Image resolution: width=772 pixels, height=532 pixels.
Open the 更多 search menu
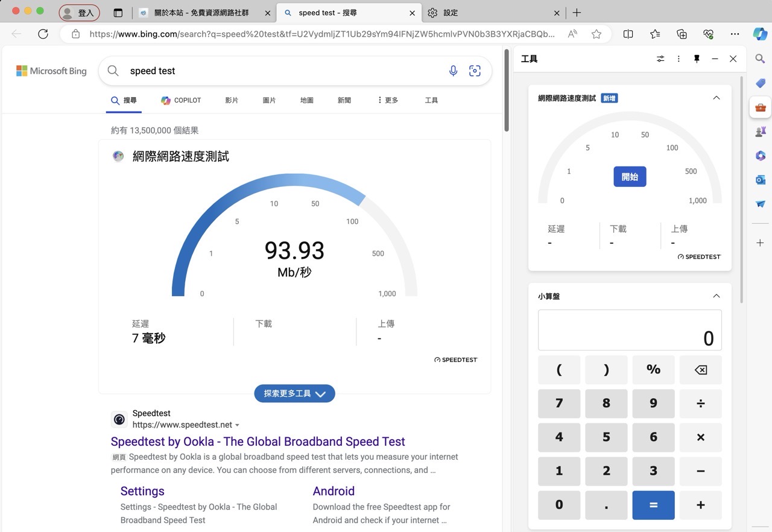tap(388, 100)
